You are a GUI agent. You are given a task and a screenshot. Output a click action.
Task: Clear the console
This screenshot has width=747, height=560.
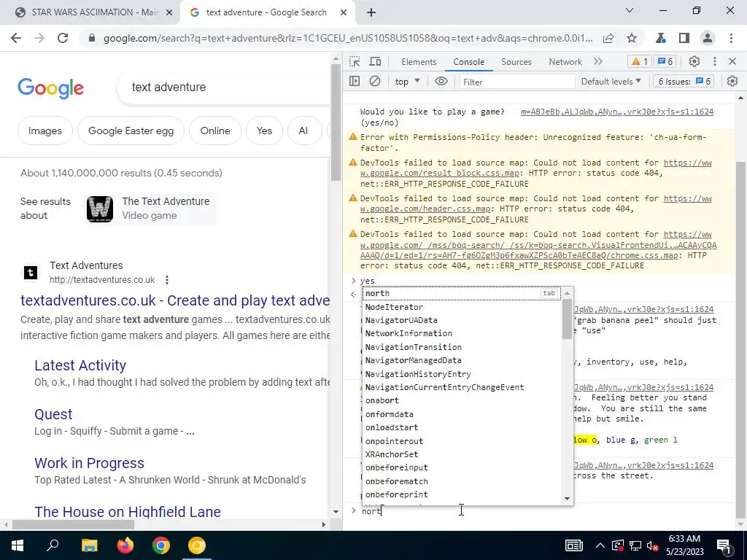click(375, 82)
